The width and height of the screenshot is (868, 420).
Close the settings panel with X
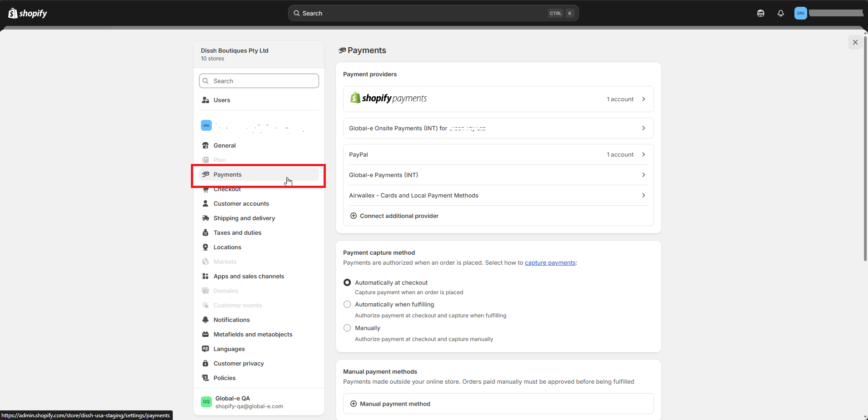pyautogui.click(x=855, y=42)
